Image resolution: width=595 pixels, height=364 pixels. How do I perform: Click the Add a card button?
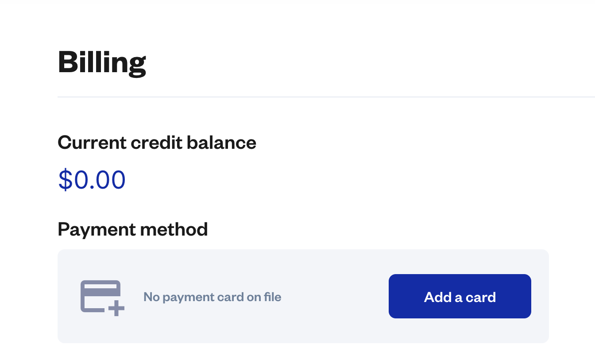pyautogui.click(x=460, y=296)
